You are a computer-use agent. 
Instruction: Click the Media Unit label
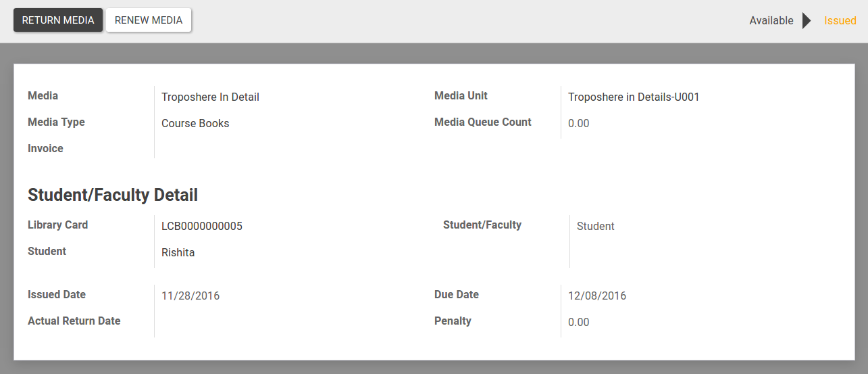(461, 96)
